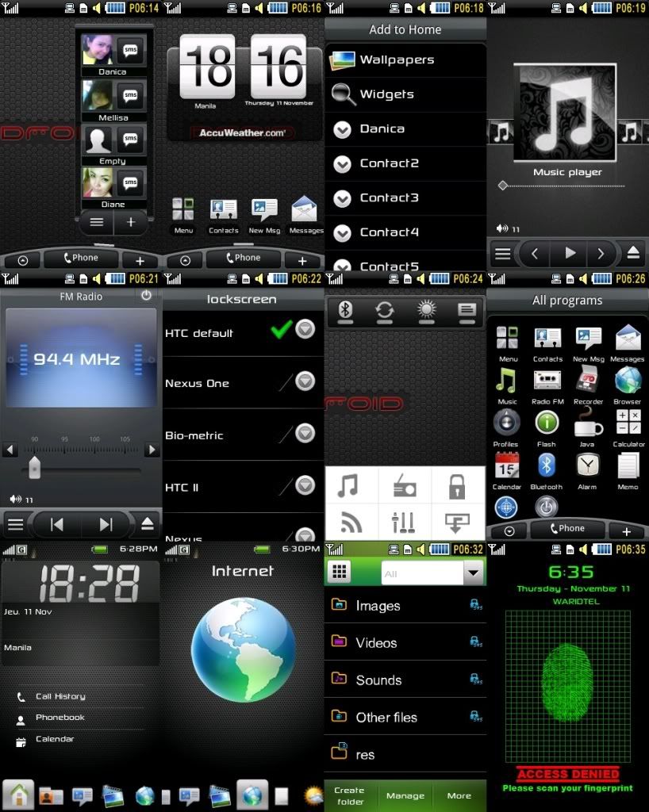The height and width of the screenshot is (812, 649).
Task: Choose Widgets in the Add to Home menu
Action: pos(405,94)
